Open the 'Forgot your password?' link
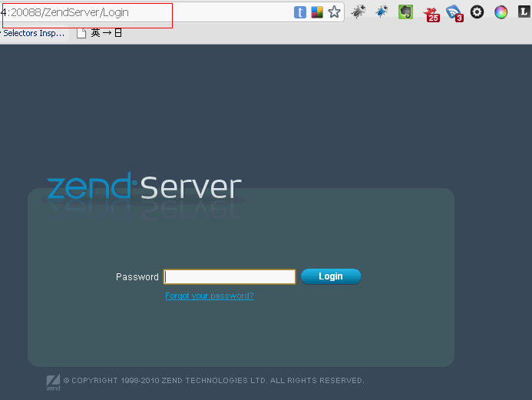Screen dimensions: 532x400 click(x=210, y=296)
